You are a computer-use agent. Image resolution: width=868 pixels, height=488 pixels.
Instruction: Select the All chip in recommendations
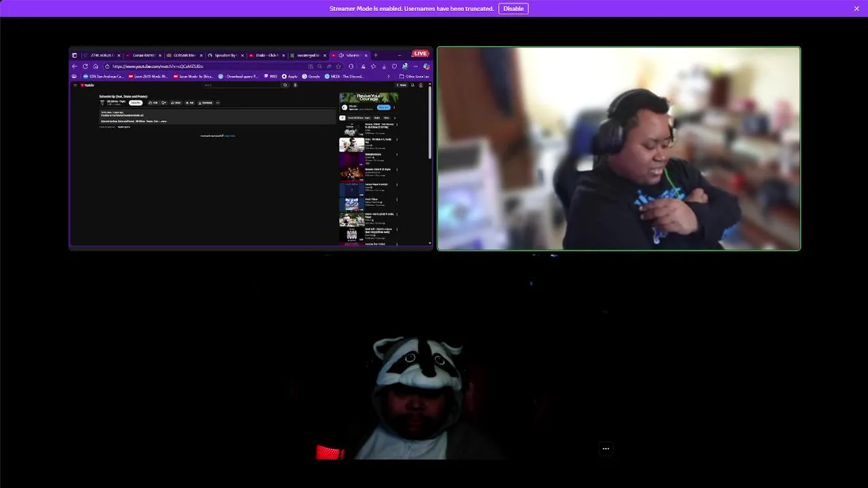tap(342, 117)
